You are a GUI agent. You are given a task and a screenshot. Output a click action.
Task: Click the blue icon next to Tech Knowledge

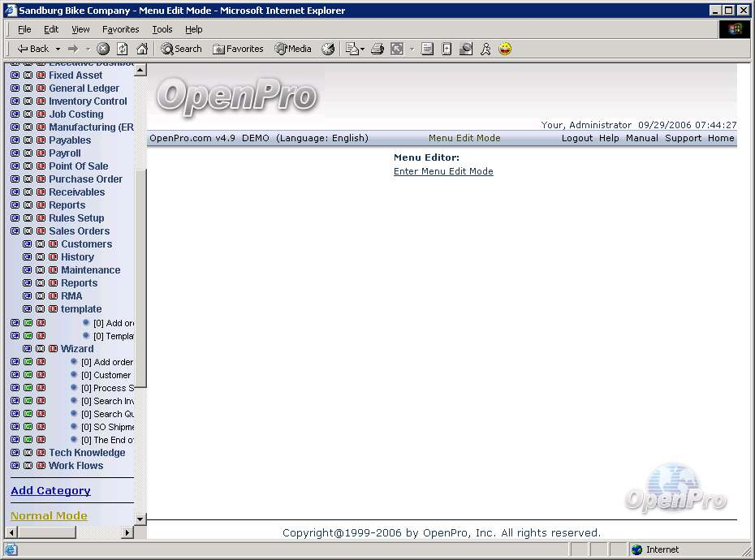(15, 453)
